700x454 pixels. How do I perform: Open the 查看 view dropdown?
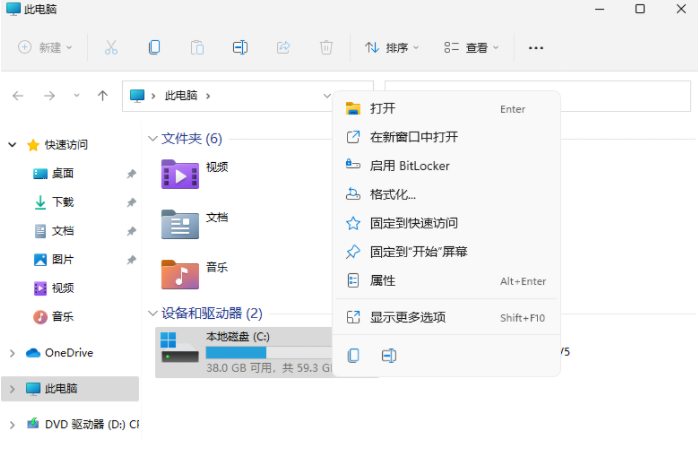[x=471, y=47]
